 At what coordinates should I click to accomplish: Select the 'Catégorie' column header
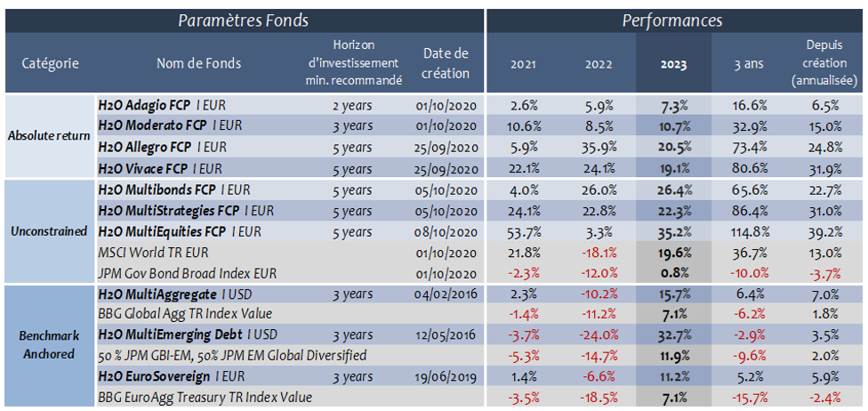50,63
